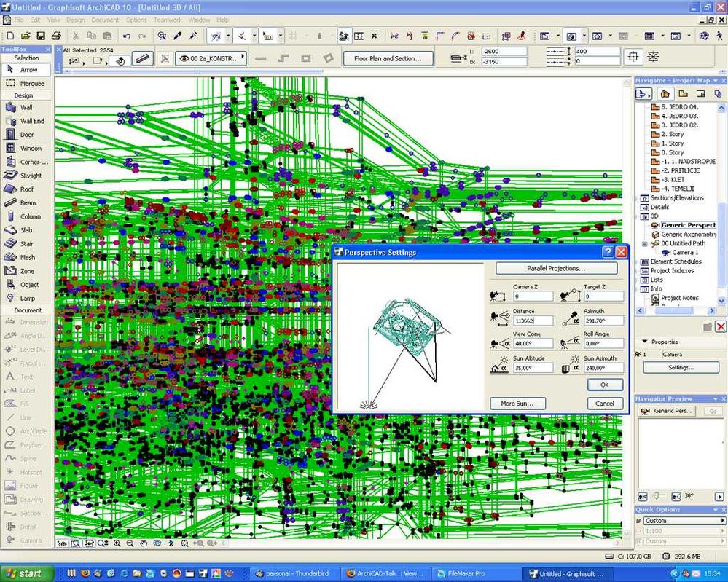
Task: Select the Corner Window tool
Action: point(26,162)
